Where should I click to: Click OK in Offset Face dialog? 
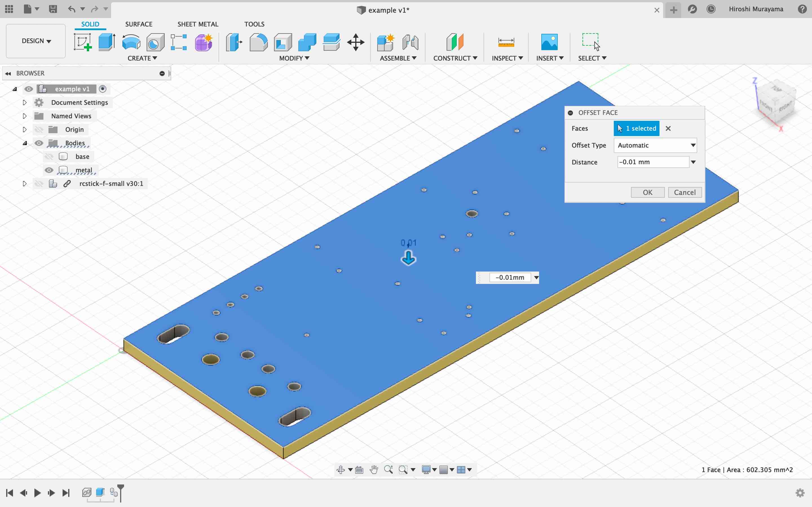tap(647, 192)
